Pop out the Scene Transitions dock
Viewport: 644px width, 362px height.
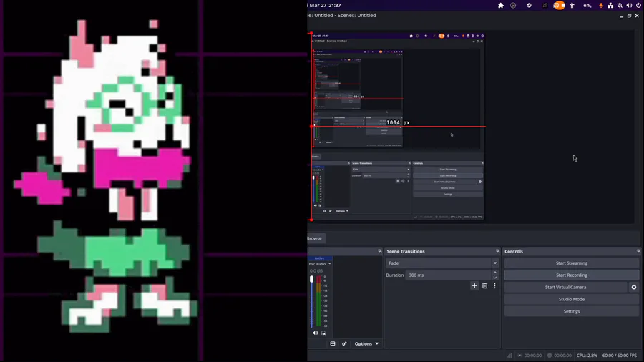click(497, 251)
